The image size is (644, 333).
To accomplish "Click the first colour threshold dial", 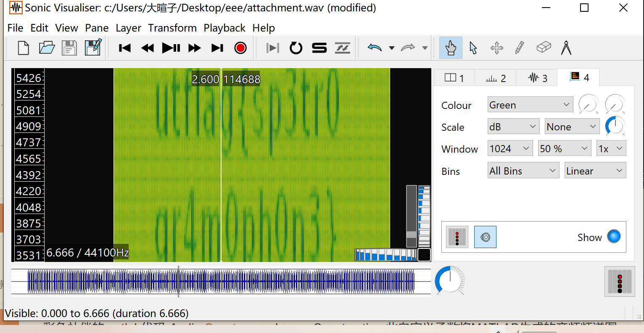I will [x=589, y=104].
